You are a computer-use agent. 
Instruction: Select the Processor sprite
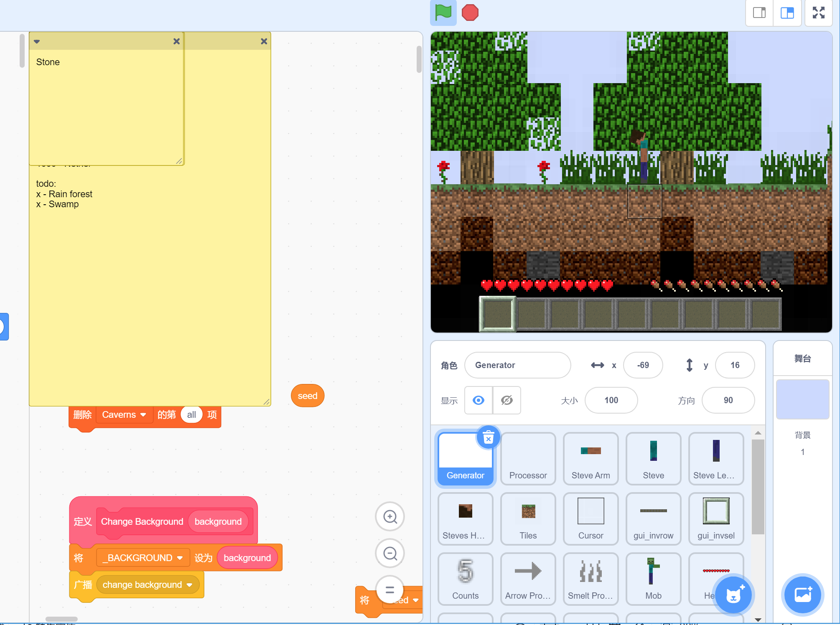coord(528,459)
